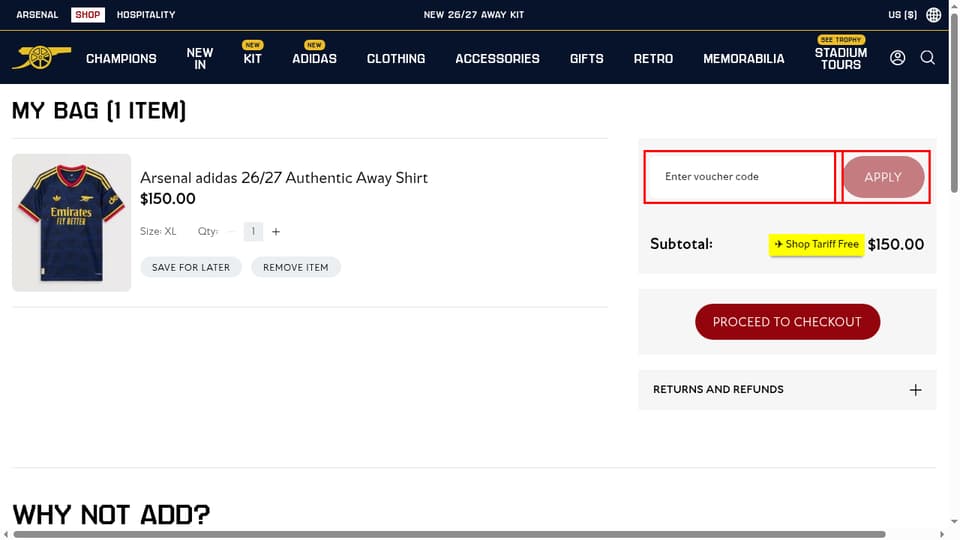The height and width of the screenshot is (540, 960).
Task: Click the Apply voucher button
Action: tap(883, 177)
